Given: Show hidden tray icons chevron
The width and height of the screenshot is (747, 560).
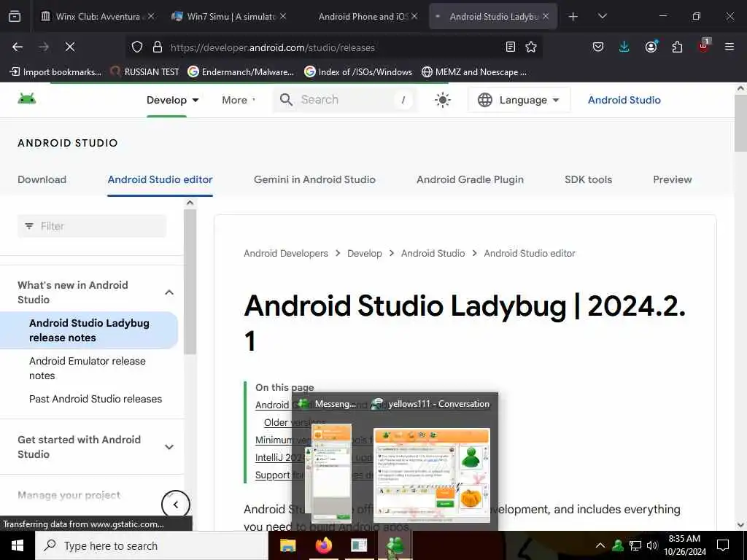Looking at the screenshot, I should click(x=600, y=545).
